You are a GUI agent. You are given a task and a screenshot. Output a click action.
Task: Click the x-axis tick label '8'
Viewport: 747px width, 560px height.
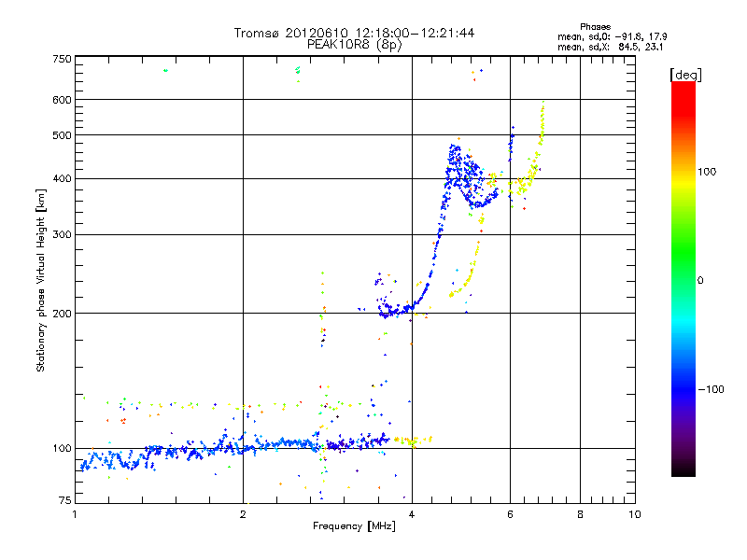click(x=580, y=514)
